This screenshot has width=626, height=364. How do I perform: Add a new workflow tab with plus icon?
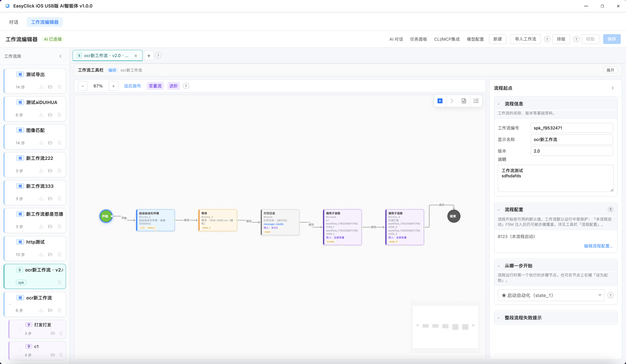point(149,56)
